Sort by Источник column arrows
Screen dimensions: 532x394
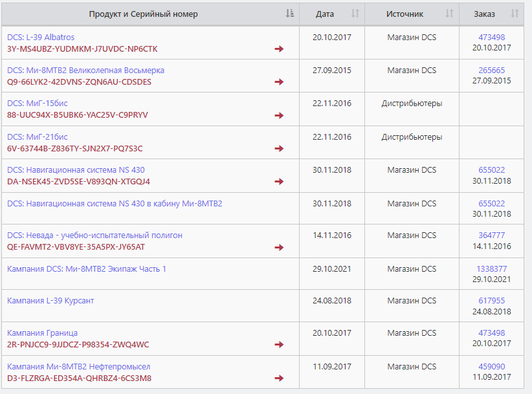pyautogui.click(x=449, y=14)
